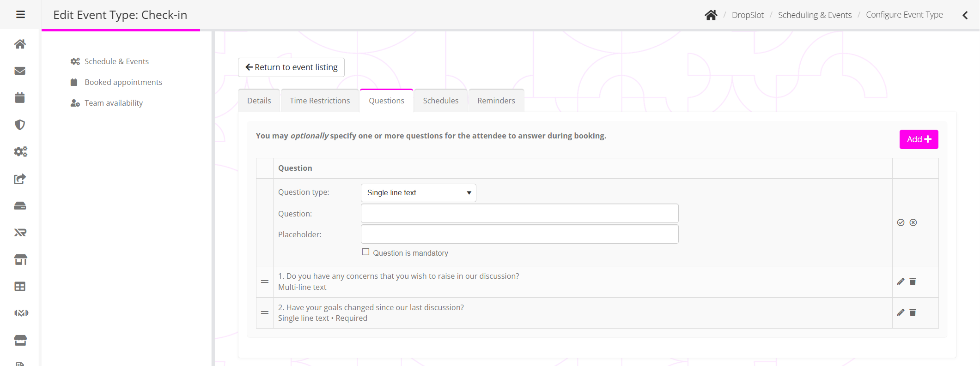
Task: Open the calendar icon in sidebar
Action: [x=20, y=98]
